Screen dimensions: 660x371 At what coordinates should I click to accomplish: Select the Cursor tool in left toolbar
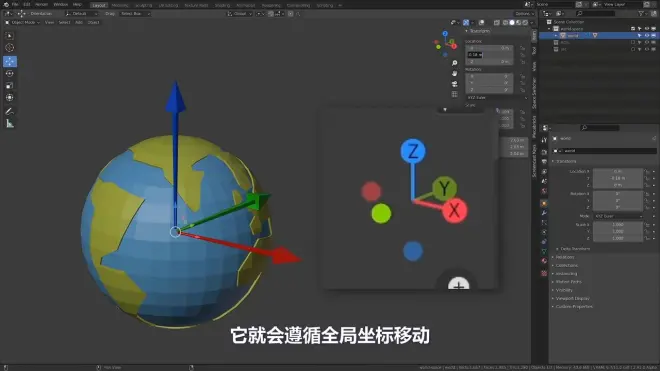pos(10,48)
